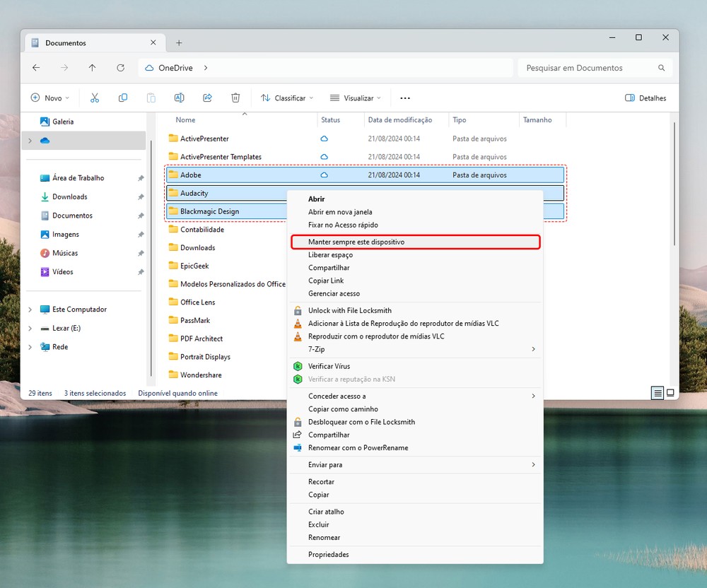Click the Copy icon in toolbar
This screenshot has width=707, height=588.
click(x=123, y=98)
